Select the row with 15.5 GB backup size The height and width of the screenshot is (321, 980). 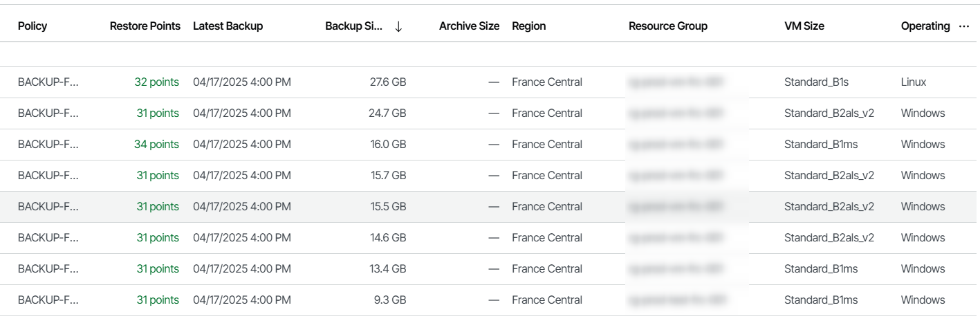tap(490, 207)
